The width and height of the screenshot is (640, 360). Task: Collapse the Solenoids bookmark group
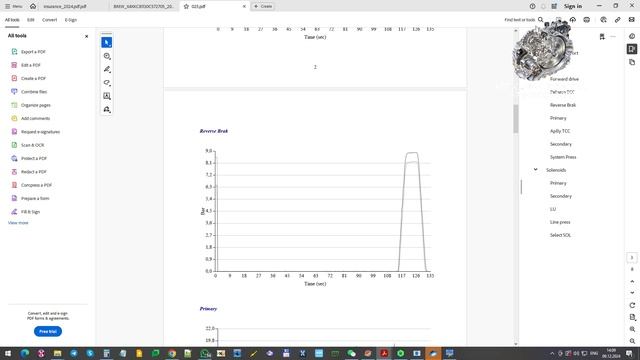coord(536,169)
